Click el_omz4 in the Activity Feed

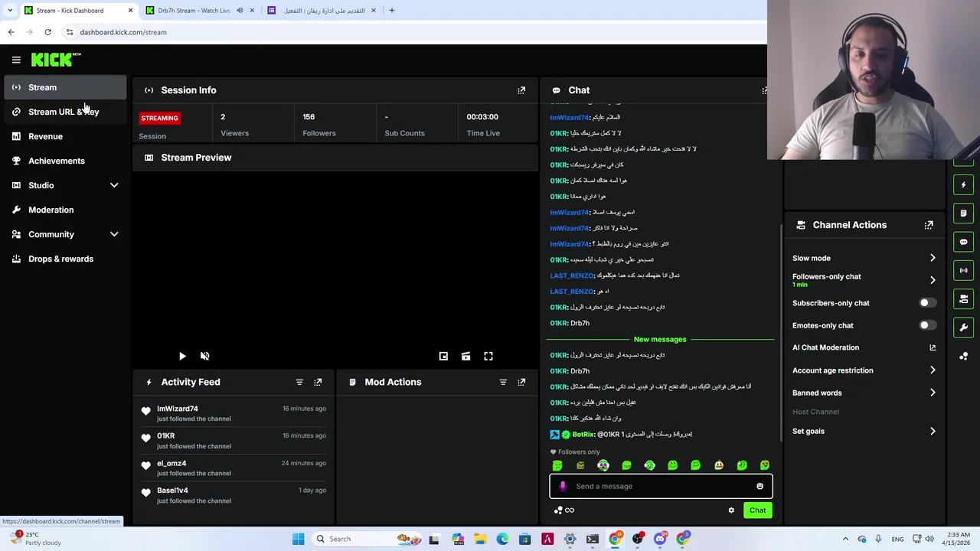(x=171, y=463)
